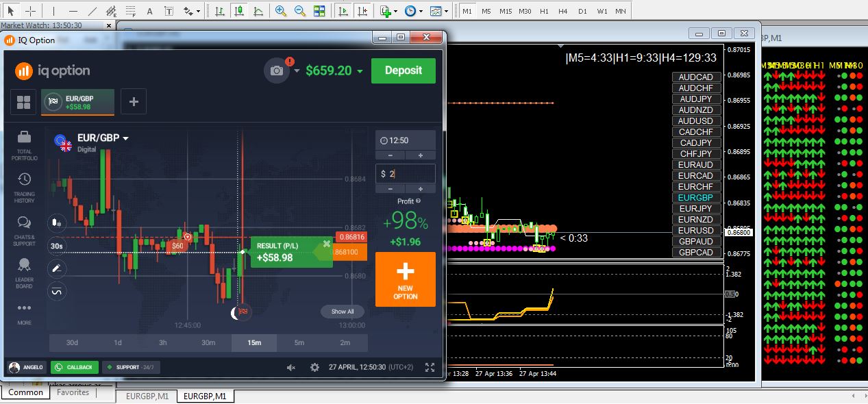Select the cursor arrow tool in MetaTrader toolbar
This screenshot has width=868, height=404.
(x=10, y=11)
